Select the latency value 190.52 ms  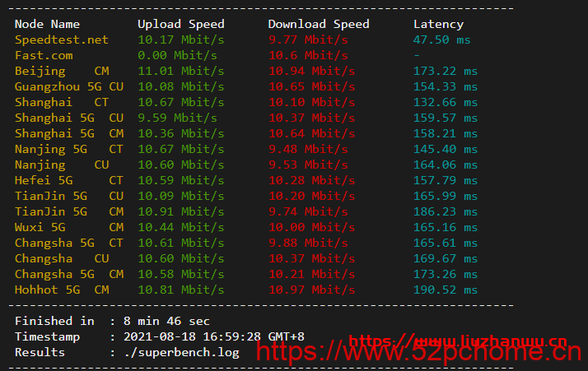[446, 290]
